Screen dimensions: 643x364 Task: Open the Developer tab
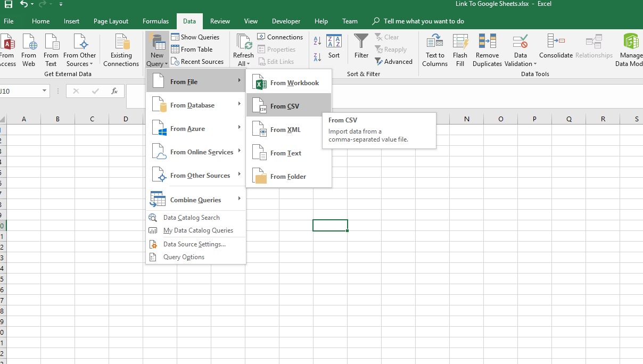286,21
